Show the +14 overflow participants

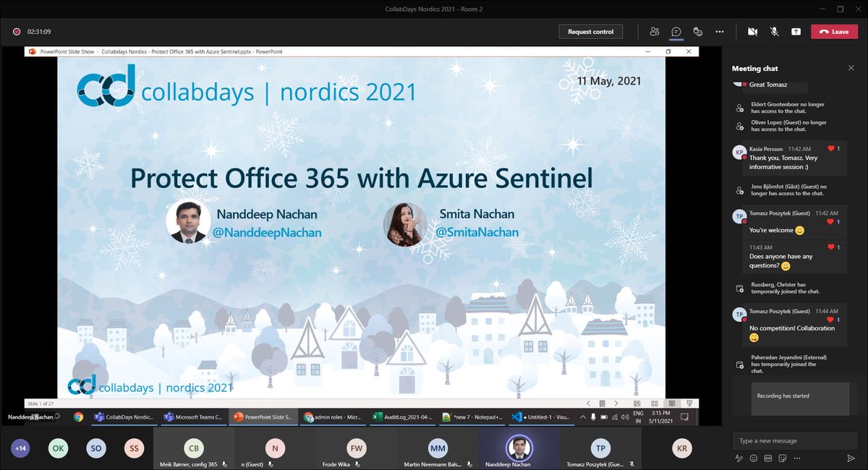pyautogui.click(x=21, y=448)
